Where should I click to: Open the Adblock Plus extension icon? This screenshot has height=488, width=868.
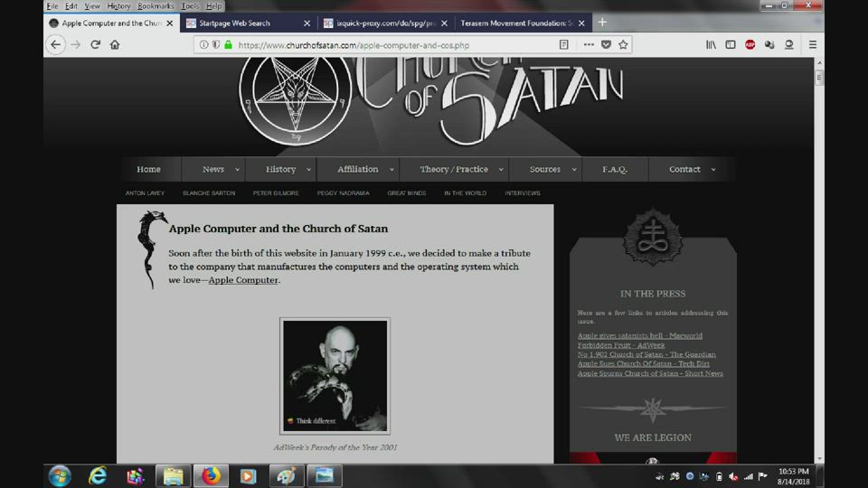point(750,44)
